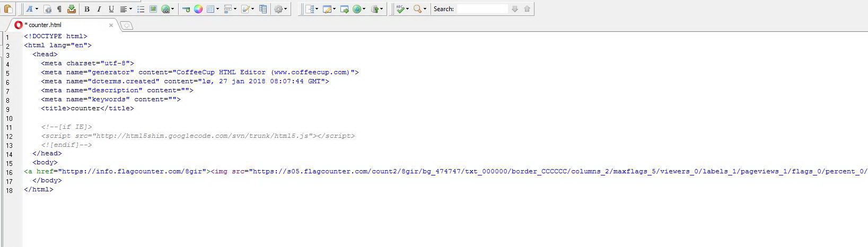Viewport: 868px width, 247px height.
Task: Click the <!--[if IE]> comment line
Action: click(x=66, y=127)
